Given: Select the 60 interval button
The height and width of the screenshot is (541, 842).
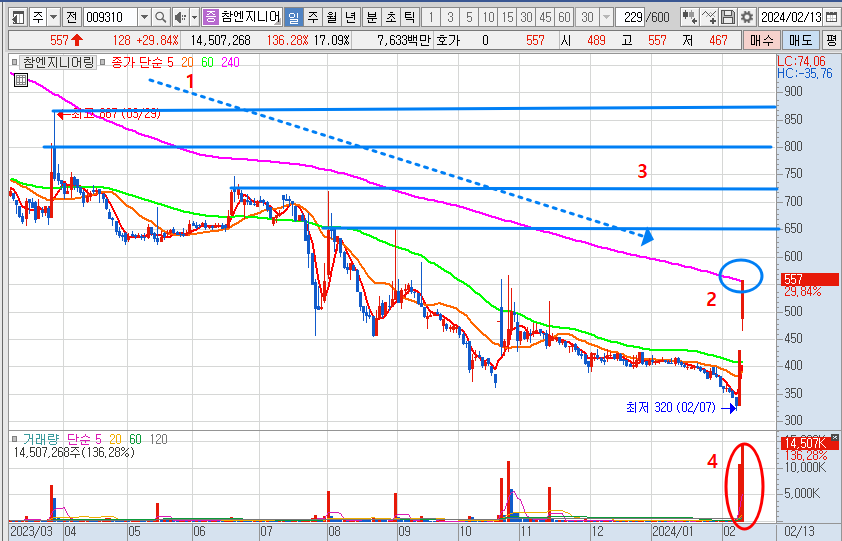Looking at the screenshot, I should (564, 17).
